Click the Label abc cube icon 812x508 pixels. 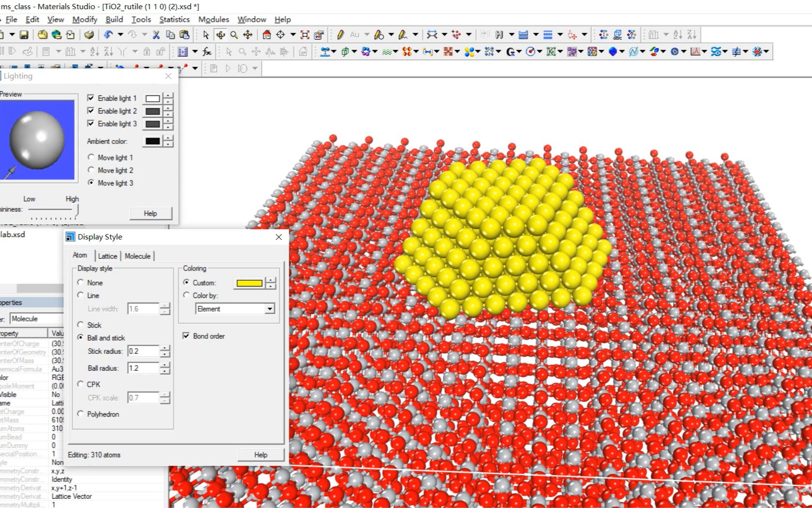pyautogui.click(x=617, y=35)
